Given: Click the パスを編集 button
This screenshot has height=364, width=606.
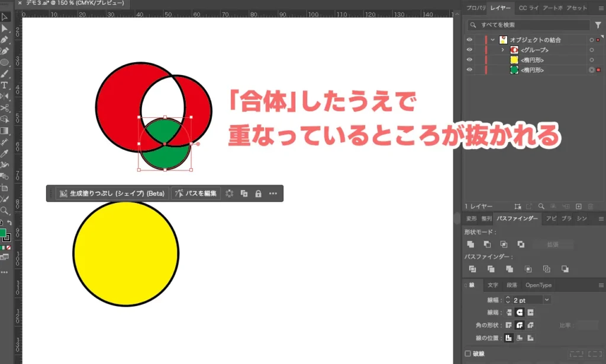Looking at the screenshot, I should click(196, 193).
